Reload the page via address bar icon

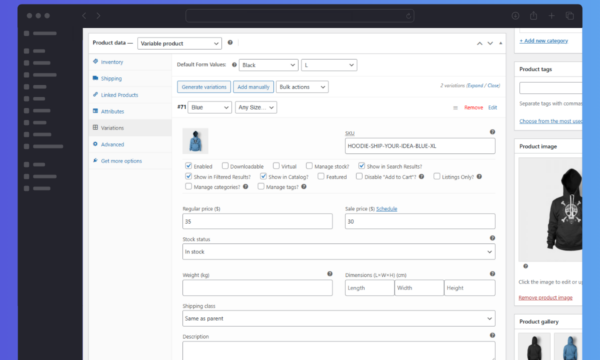[x=408, y=16]
